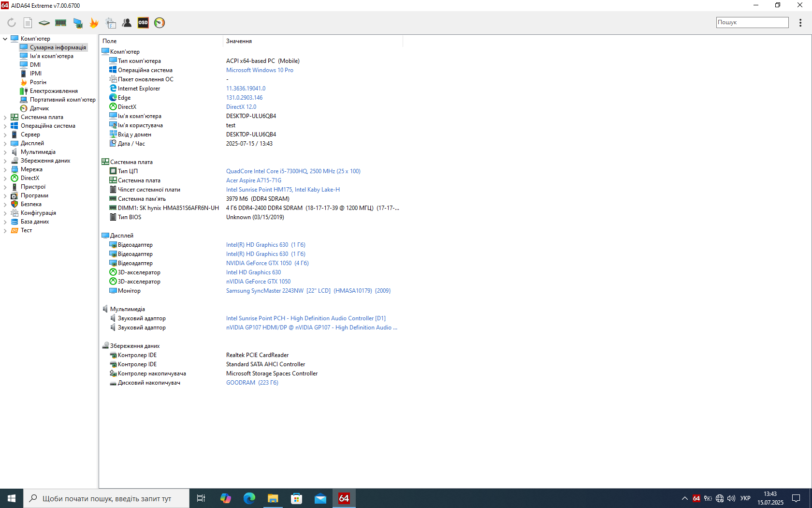Click the gauge SensorPanel icon

159,23
